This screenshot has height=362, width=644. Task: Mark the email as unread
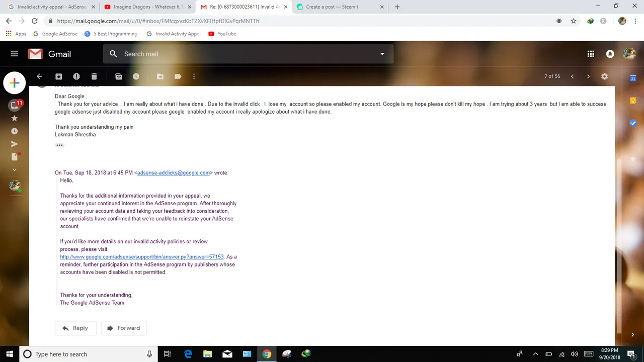tap(118, 76)
